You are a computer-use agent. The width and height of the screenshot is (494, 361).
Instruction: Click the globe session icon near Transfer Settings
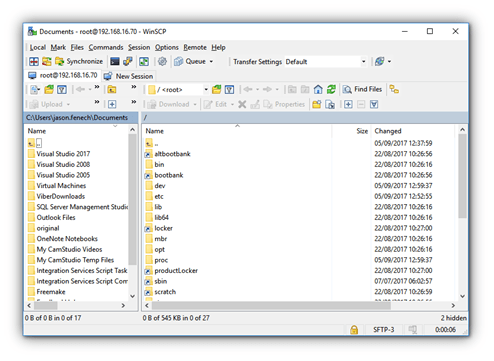(380, 61)
